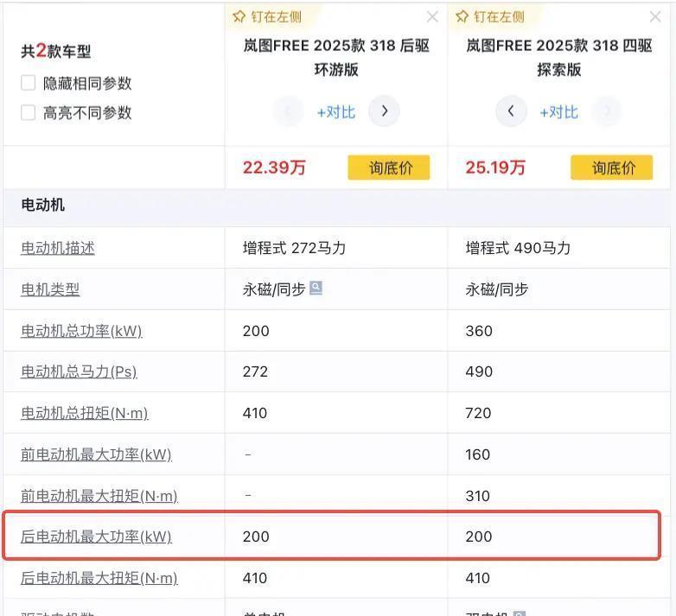Click pin icon for 后驱环游版 column
The height and width of the screenshot is (616, 676).
pyautogui.click(x=239, y=16)
